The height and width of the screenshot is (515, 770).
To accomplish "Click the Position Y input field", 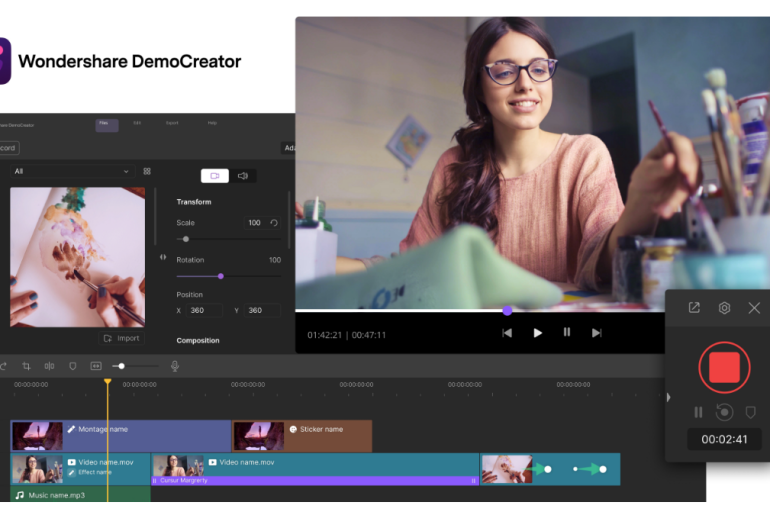I will click(x=262, y=310).
